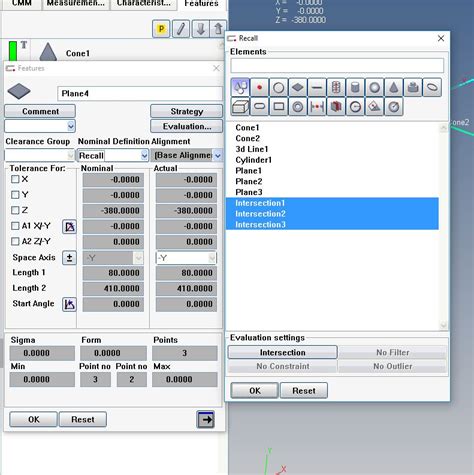Open the Nominal Definition Recall dropdown
This screenshot has width=474, height=475.
click(x=144, y=155)
